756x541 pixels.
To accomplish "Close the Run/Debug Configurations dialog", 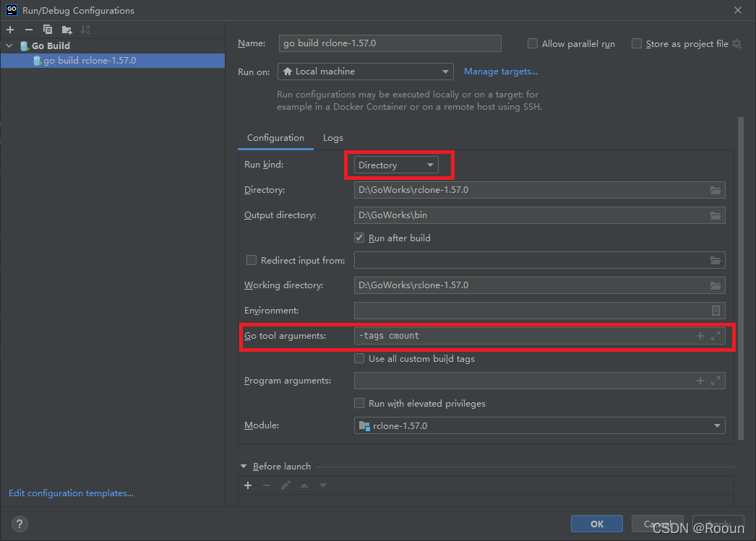I will (738, 10).
